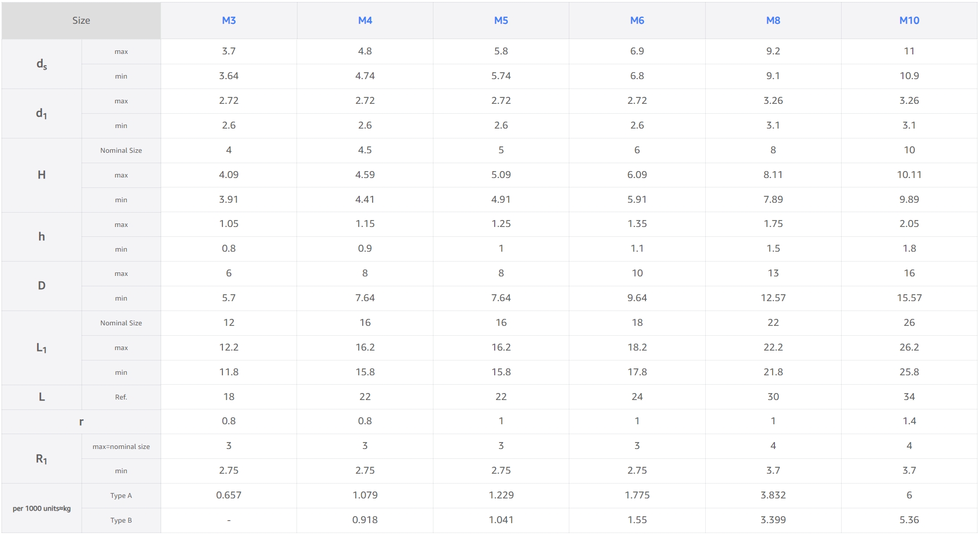Select the Type A row label
The width and height of the screenshot is (980, 536).
(x=121, y=495)
